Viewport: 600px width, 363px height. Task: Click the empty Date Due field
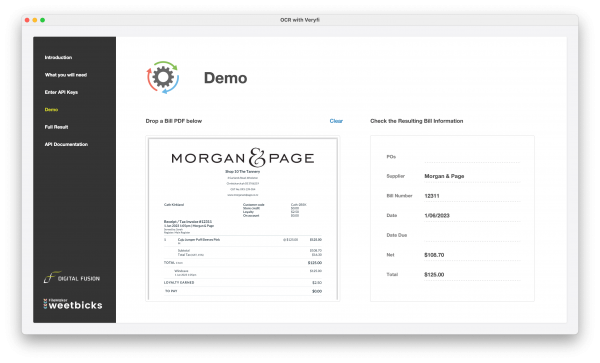[x=472, y=235]
